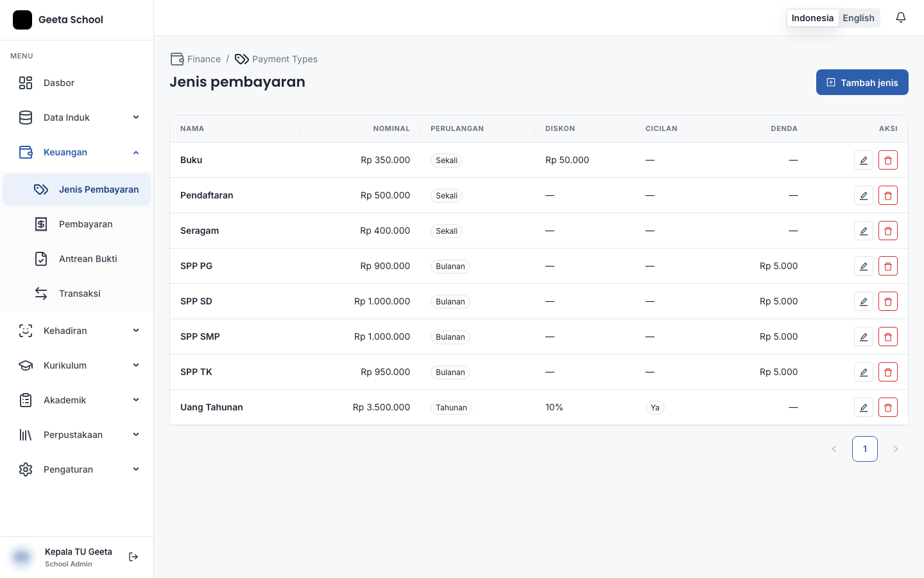The height and width of the screenshot is (578, 924).
Task: Edit the SPP PG entry
Action: click(x=864, y=266)
